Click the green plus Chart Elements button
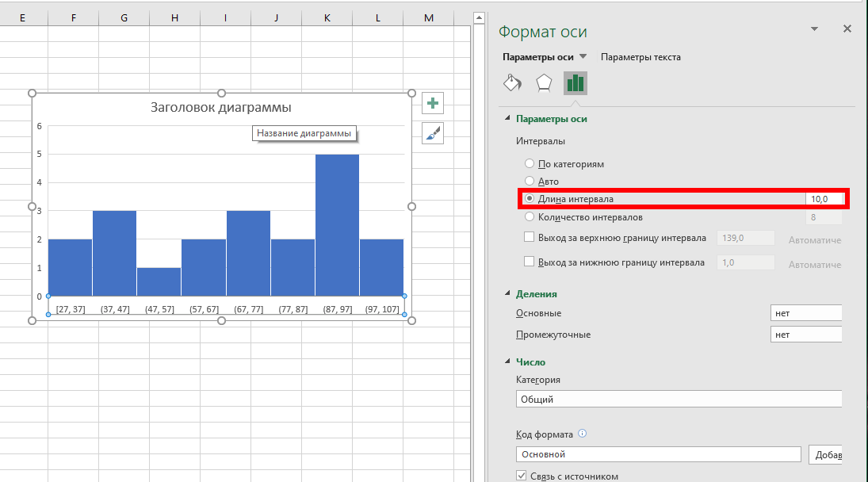868x482 pixels. tap(432, 103)
